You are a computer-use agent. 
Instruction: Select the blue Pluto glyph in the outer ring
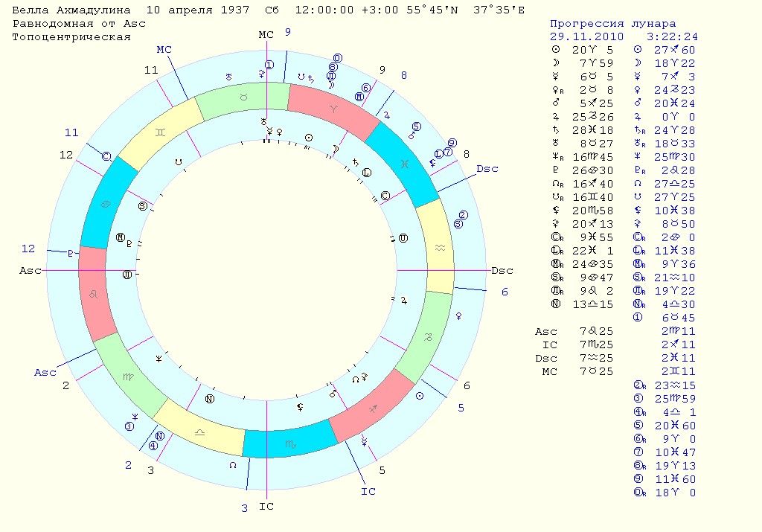click(x=71, y=254)
